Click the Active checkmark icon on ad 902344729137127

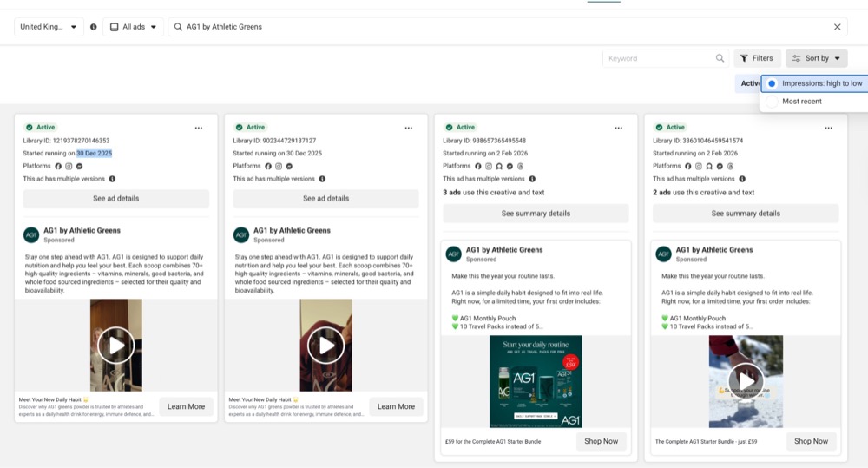tap(240, 128)
